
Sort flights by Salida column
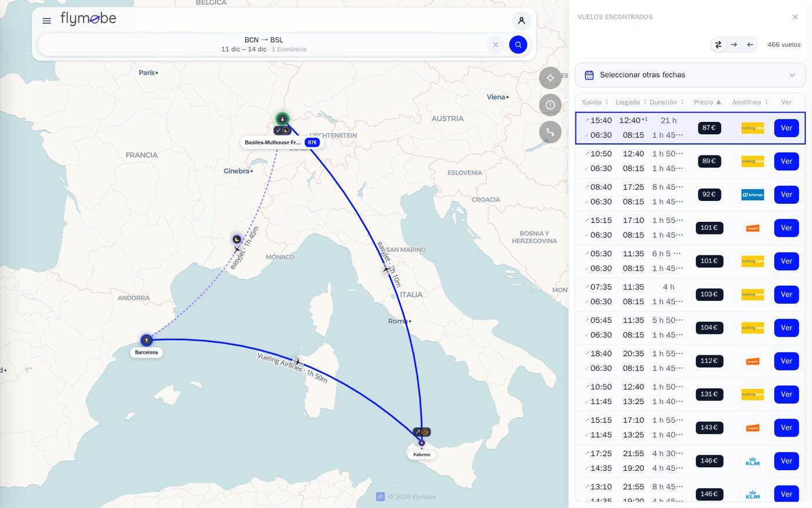click(595, 102)
